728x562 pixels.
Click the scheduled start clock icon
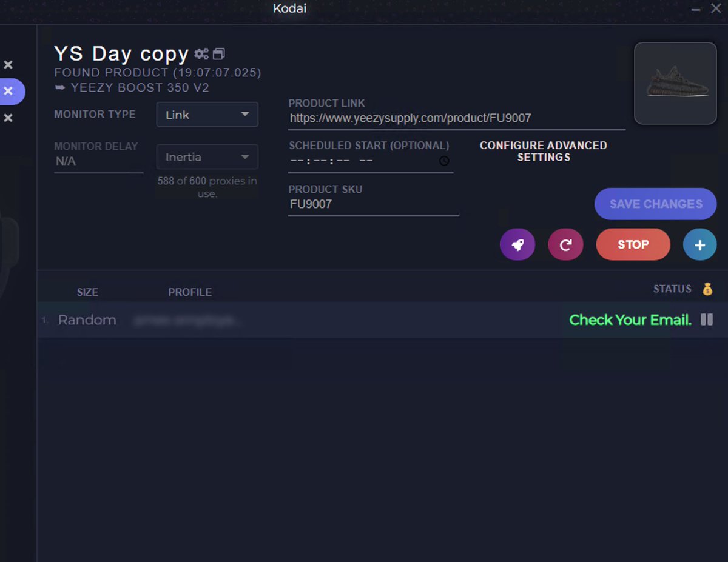pos(444,161)
